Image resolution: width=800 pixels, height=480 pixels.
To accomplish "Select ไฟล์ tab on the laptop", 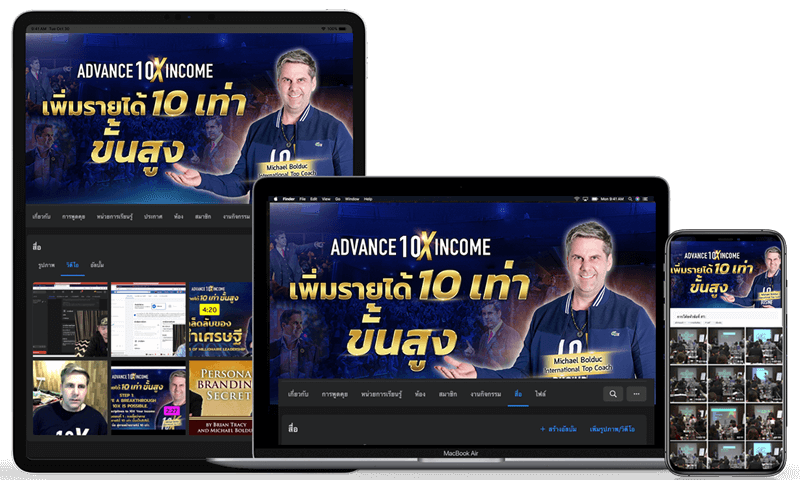I will click(540, 394).
